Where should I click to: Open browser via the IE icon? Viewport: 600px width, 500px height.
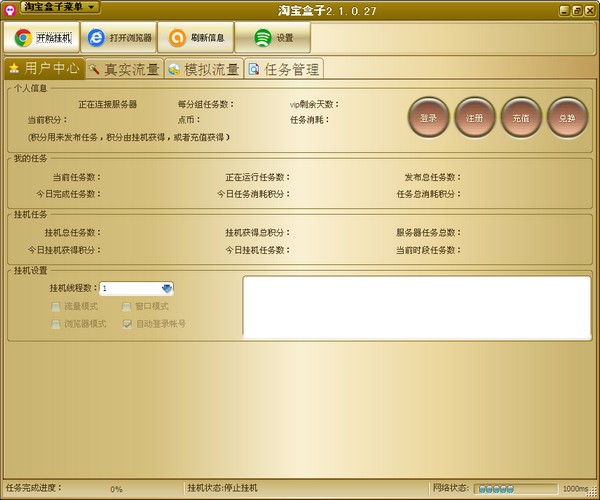click(x=96, y=38)
